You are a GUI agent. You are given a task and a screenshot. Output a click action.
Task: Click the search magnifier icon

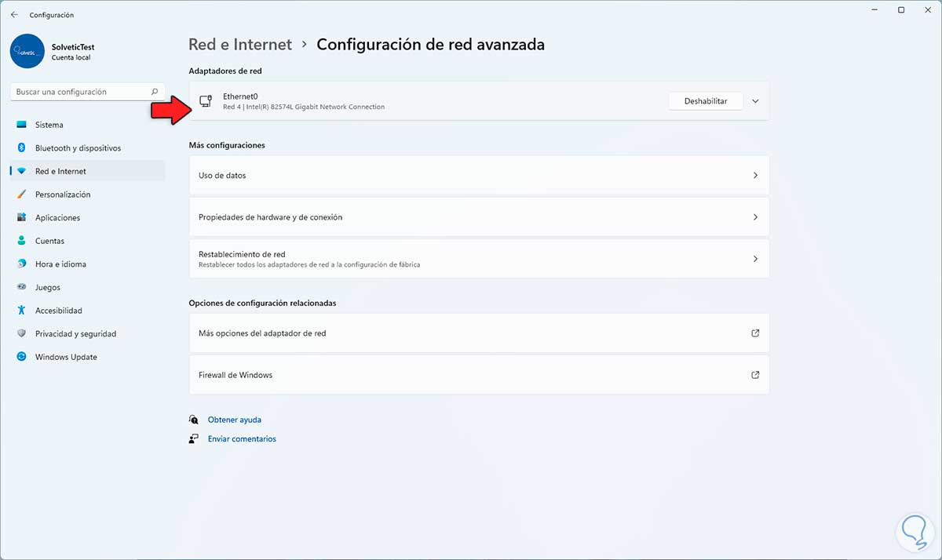(155, 92)
